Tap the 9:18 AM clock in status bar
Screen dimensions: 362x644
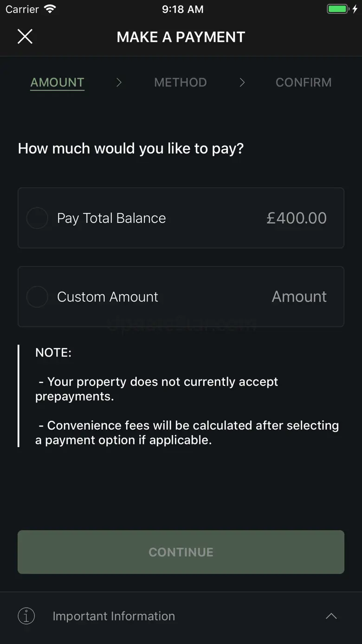(x=182, y=9)
